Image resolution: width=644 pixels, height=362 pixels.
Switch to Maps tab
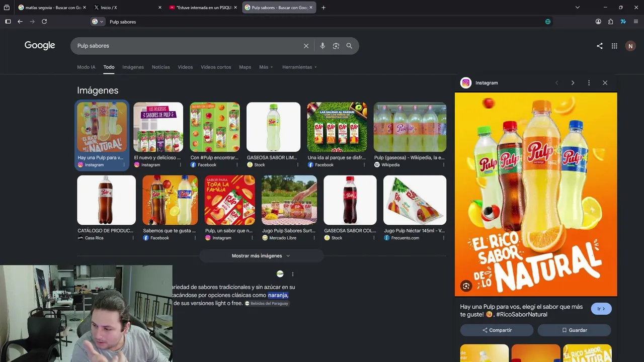click(x=245, y=67)
